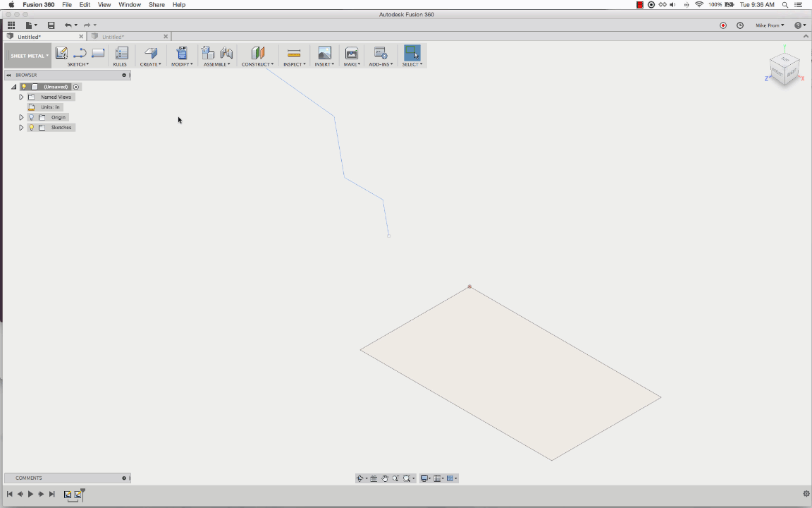The height and width of the screenshot is (508, 812).
Task: Open the Share menu
Action: coord(156,5)
